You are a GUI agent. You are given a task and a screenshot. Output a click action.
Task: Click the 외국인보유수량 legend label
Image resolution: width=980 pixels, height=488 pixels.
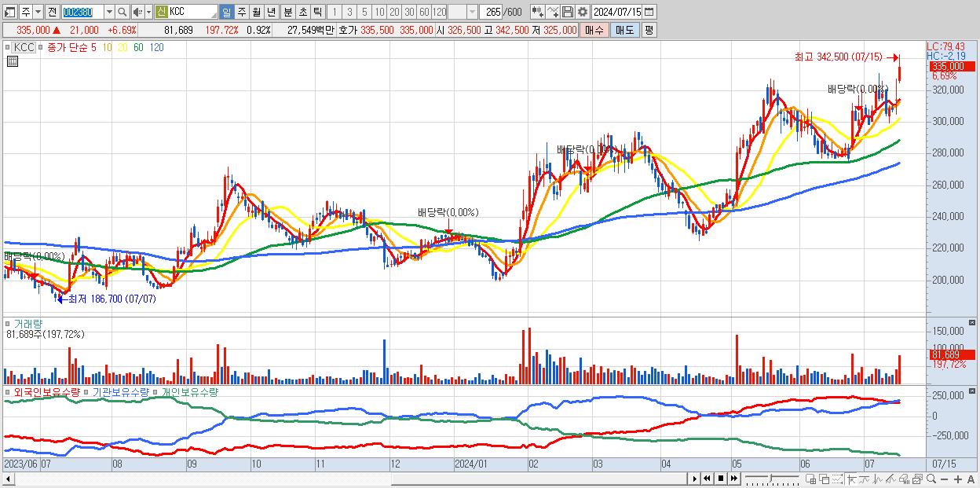click(46, 391)
